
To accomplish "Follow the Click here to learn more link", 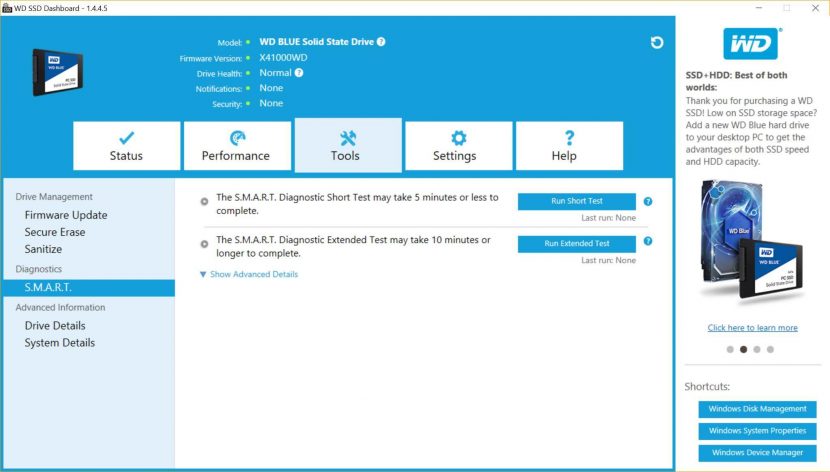I will pyautogui.click(x=752, y=328).
